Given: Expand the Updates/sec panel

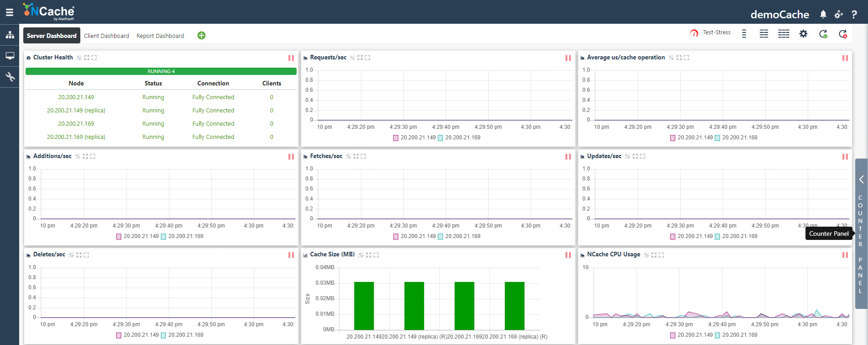Looking at the screenshot, I should point(635,156).
